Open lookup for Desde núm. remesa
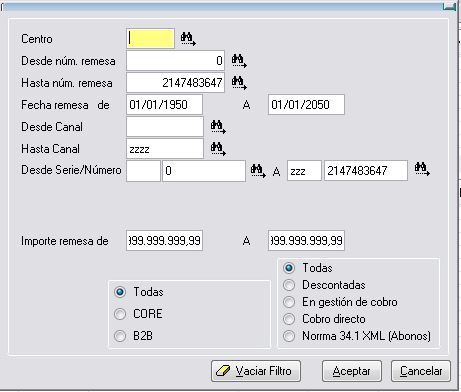 [x=239, y=61]
